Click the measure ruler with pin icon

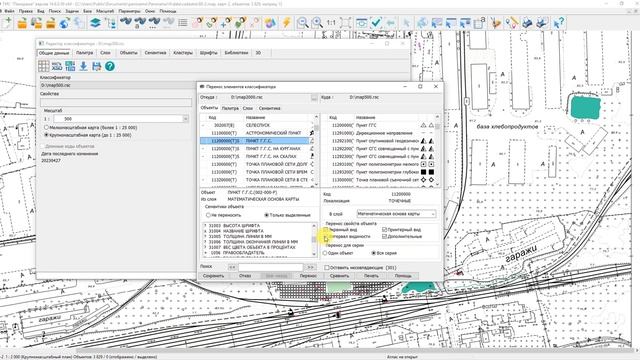point(511,23)
